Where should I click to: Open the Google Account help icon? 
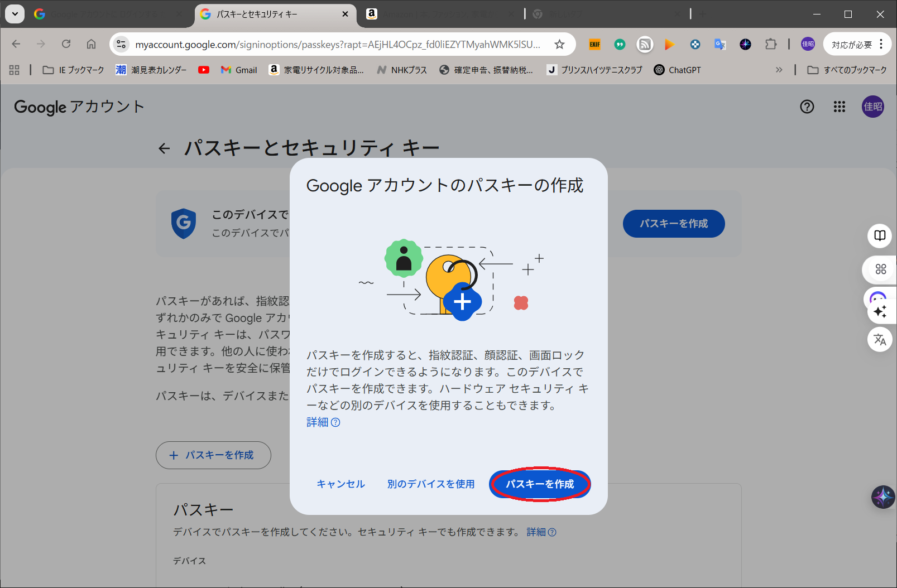point(807,107)
